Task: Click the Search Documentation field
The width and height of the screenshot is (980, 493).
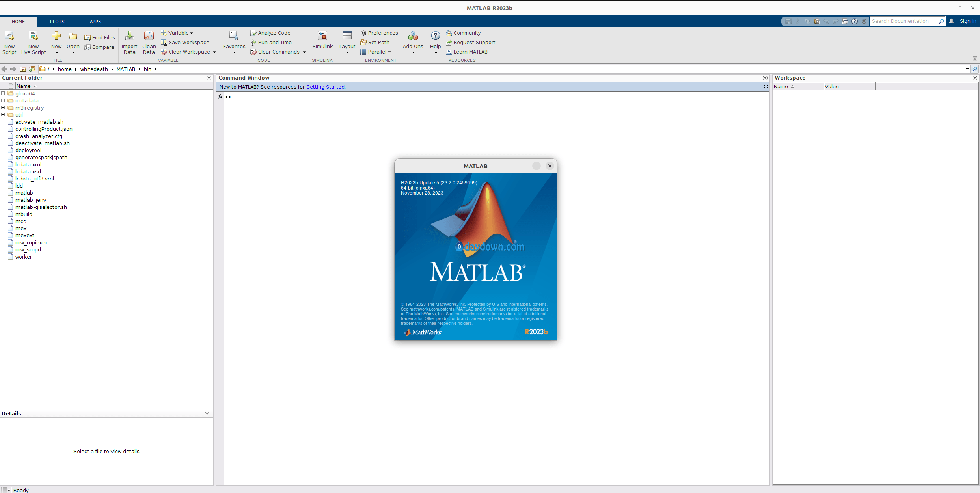Action: (905, 21)
